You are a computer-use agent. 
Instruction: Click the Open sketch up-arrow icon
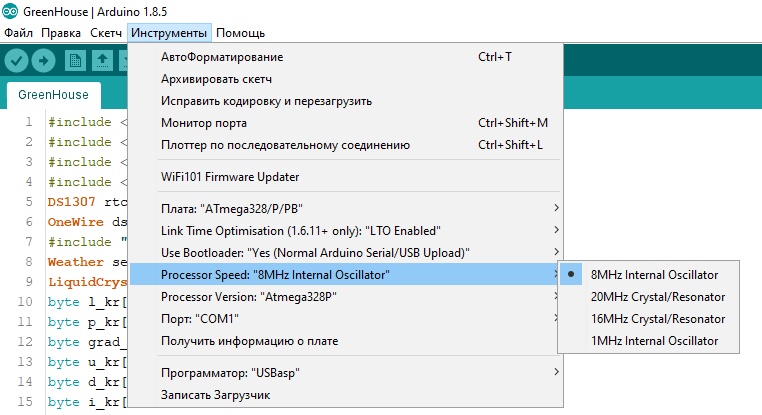(102, 61)
